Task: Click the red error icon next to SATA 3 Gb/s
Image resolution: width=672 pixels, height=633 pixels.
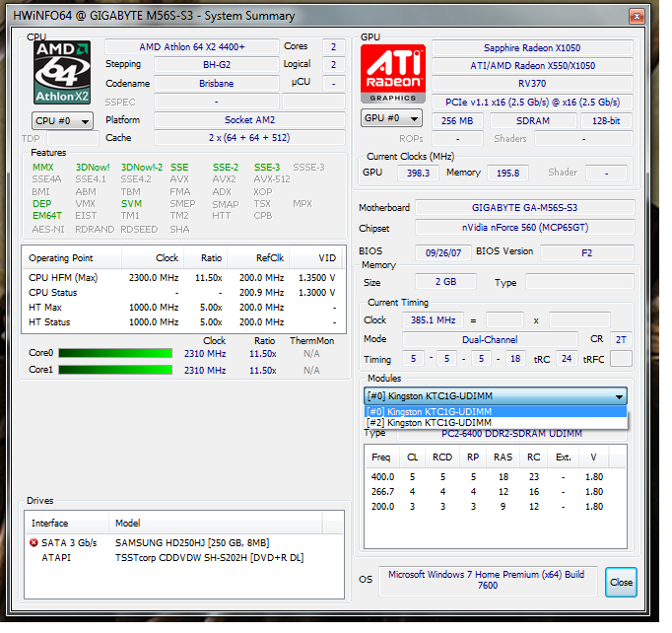Action: coord(34,542)
